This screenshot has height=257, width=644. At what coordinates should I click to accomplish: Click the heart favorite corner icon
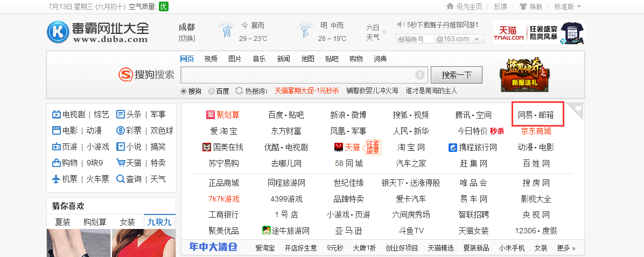coord(577,108)
